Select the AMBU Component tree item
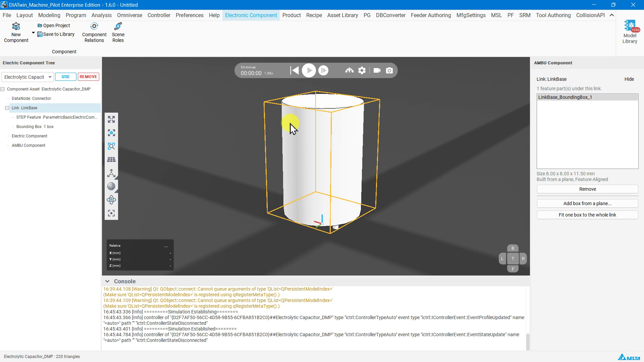 (29, 145)
